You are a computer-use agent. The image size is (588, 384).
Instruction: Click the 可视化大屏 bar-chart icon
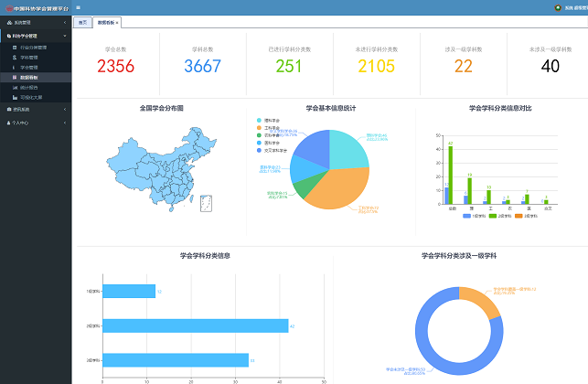(x=15, y=98)
